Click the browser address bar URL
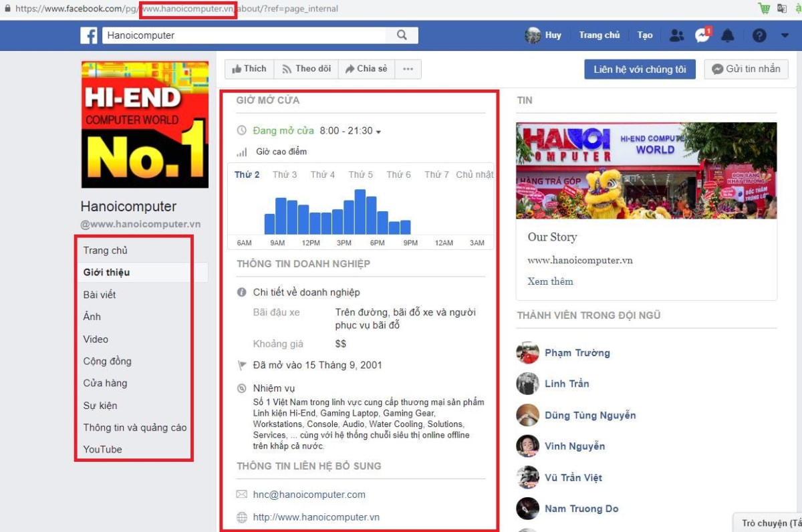The image size is (802, 532). click(177, 9)
